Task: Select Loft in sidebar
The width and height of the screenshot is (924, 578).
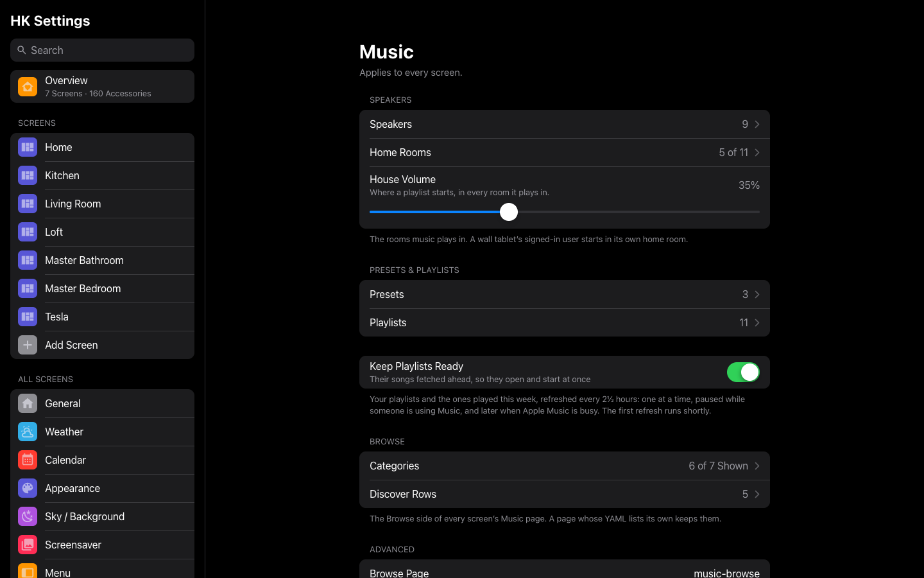Action: coord(102,232)
